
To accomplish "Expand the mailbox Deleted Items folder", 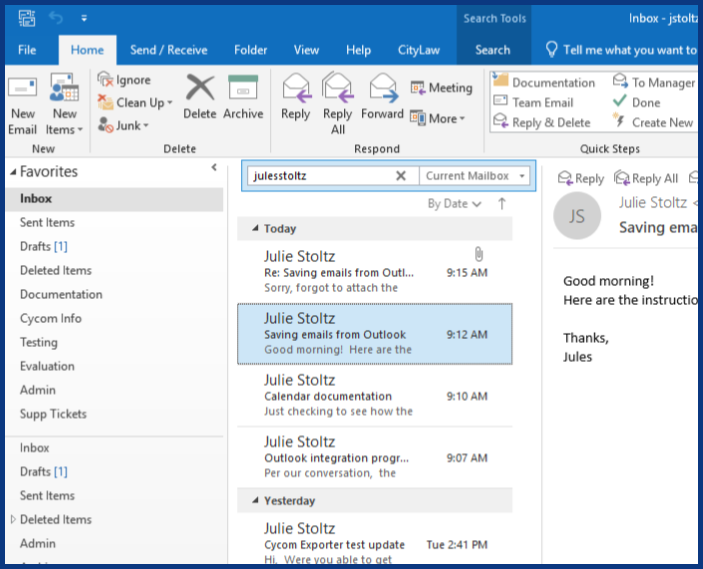I will click(13, 519).
